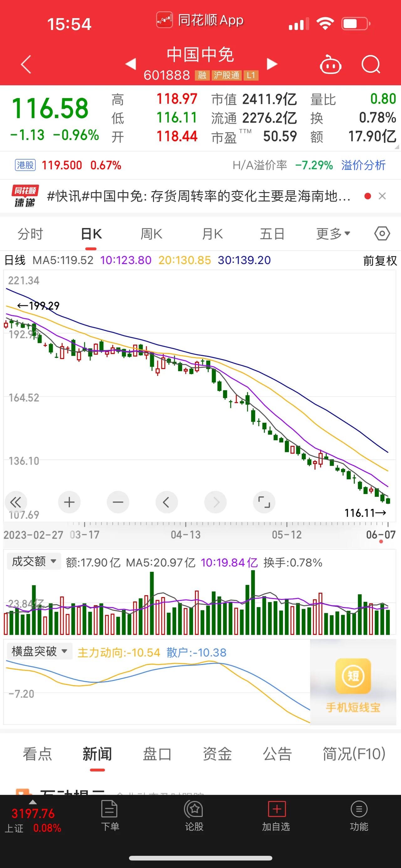Open 成交额 indicator dropdown
The width and height of the screenshot is (401, 868).
(34, 561)
